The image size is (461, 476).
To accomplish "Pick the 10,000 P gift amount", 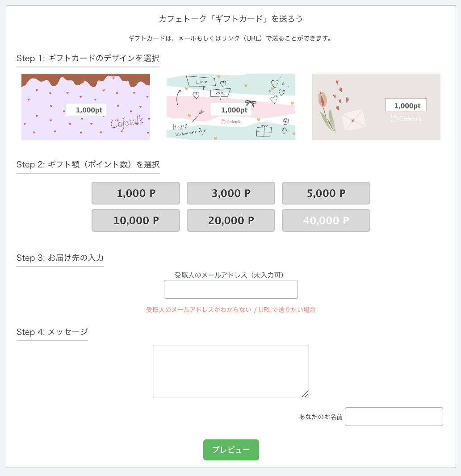I will pyautogui.click(x=136, y=221).
